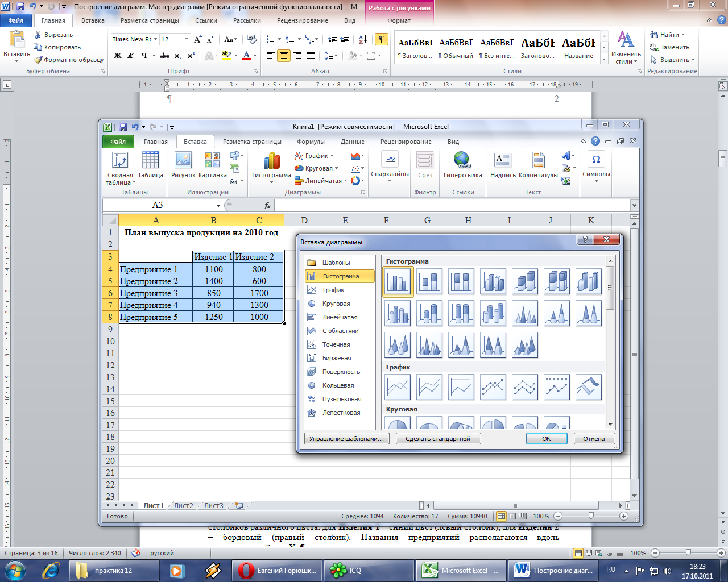The height and width of the screenshot is (582, 728).
Task: Switch to Excel Данные tab
Action: coord(353,142)
